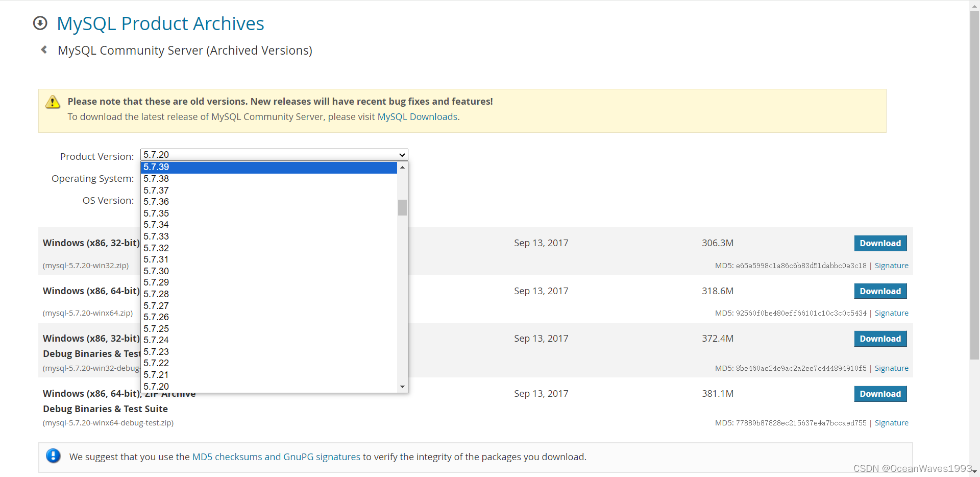980x477 pixels.
Task: Select 5.7.20 at bottom of version list
Action: tap(269, 387)
